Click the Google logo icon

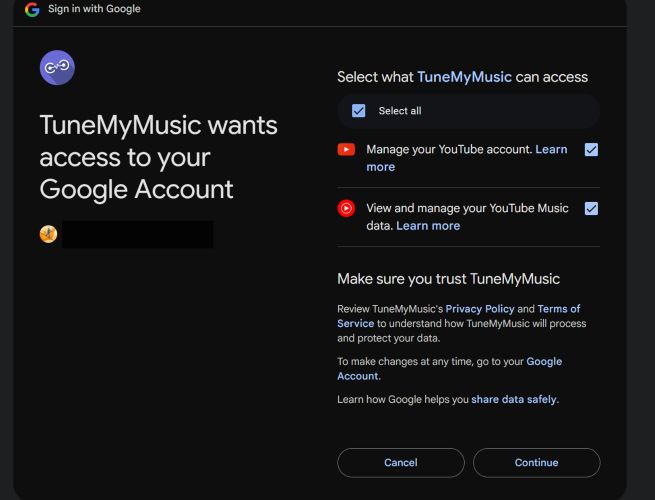coord(32,9)
